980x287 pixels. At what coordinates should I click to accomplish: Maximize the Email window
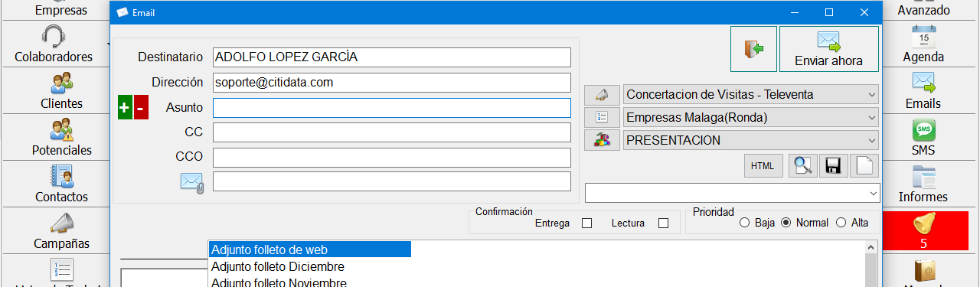pyautogui.click(x=829, y=12)
